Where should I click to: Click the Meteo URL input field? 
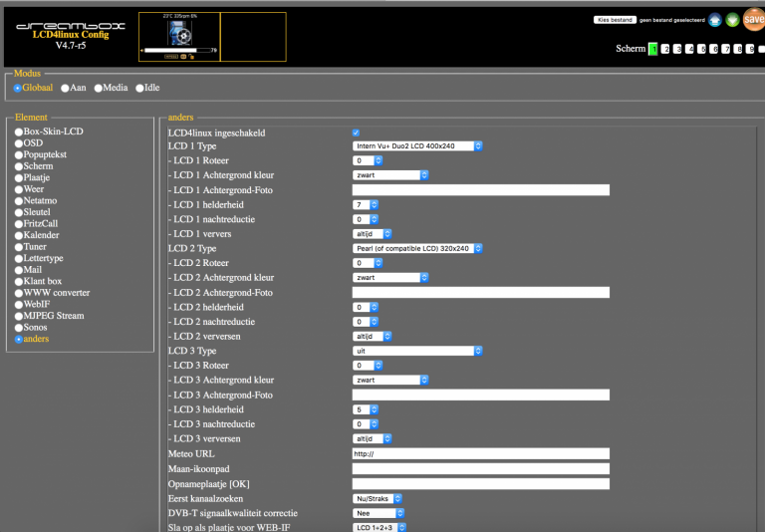coord(481,454)
